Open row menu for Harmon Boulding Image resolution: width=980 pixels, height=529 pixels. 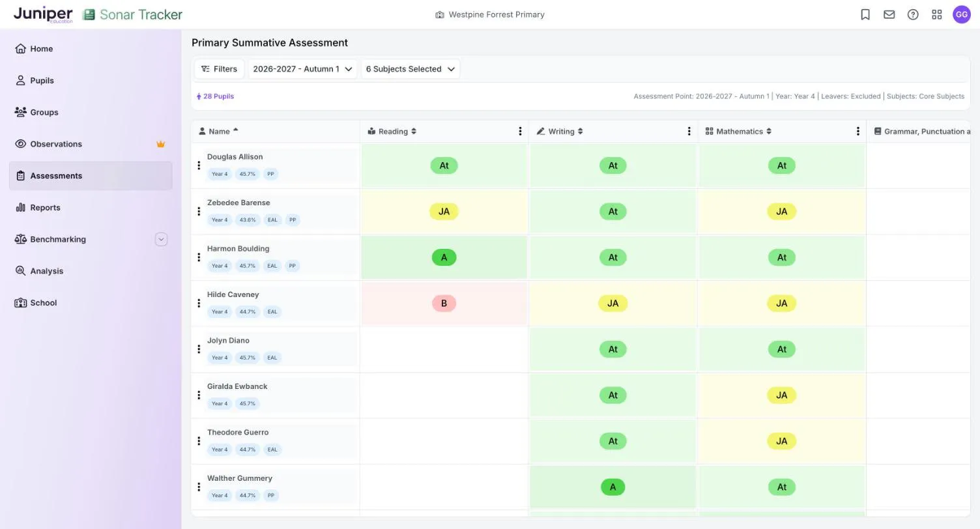(199, 257)
